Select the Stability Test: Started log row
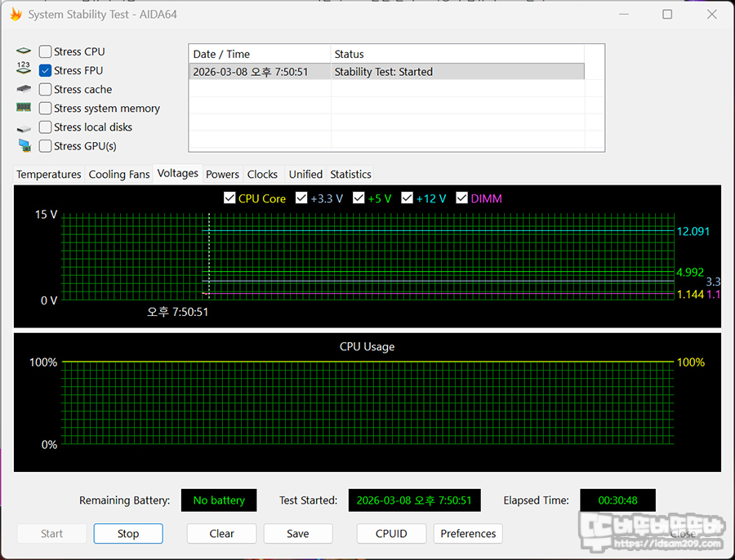735x560 pixels. pyautogui.click(x=387, y=72)
